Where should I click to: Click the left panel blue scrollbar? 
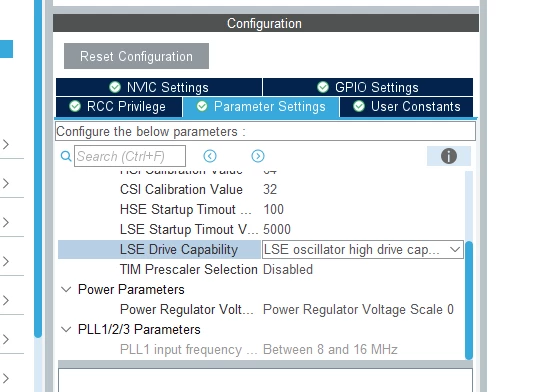click(x=38, y=169)
